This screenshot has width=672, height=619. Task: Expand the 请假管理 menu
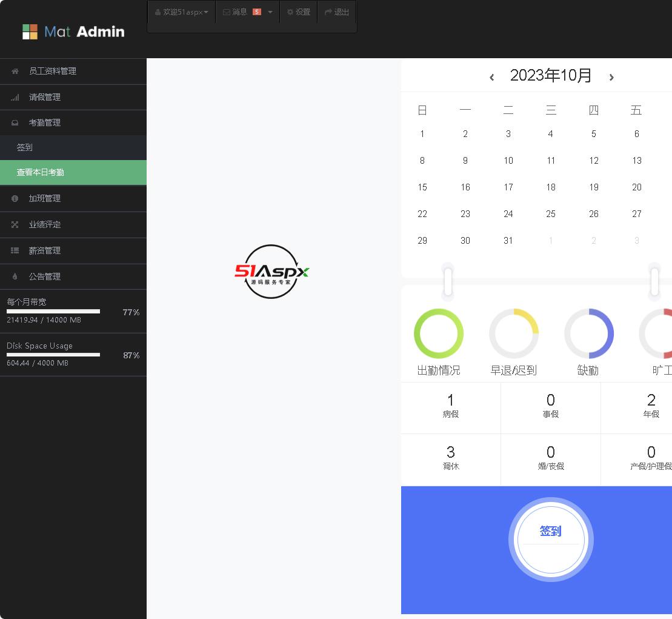coord(73,98)
